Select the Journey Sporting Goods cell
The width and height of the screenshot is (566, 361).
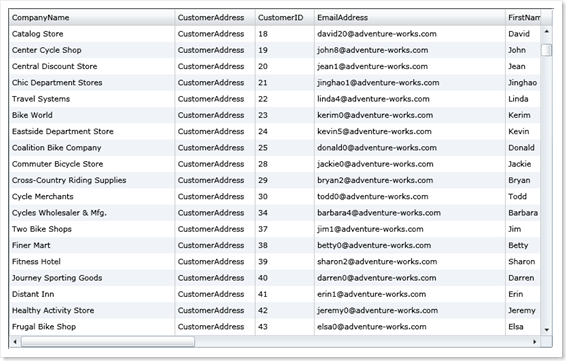click(x=92, y=278)
